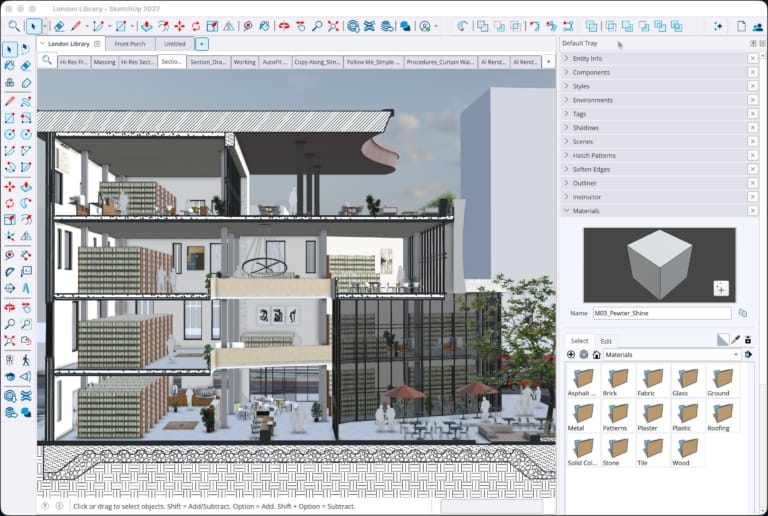The width and height of the screenshot is (768, 516).
Task: Open the Materials library dropdown
Action: click(672, 354)
